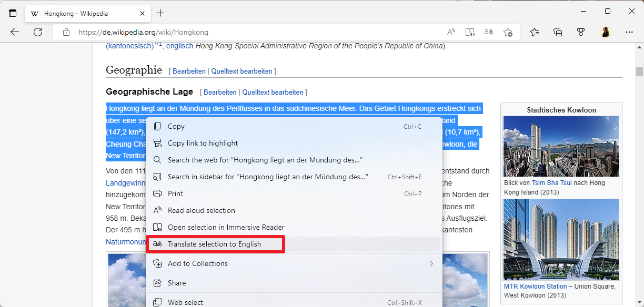This screenshot has width=644, height=307.
Task: Choose Copy link to highlight
Action: tap(294, 143)
